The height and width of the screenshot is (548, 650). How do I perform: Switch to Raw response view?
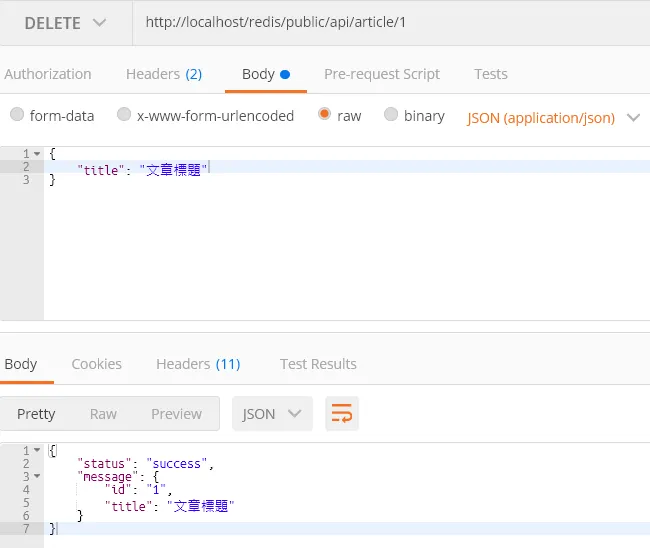103,414
